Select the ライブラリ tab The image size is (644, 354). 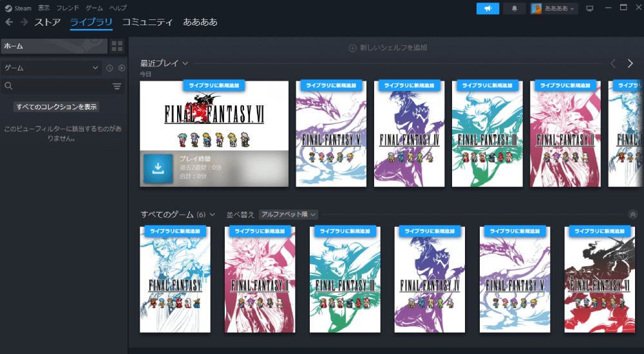pyautogui.click(x=91, y=22)
